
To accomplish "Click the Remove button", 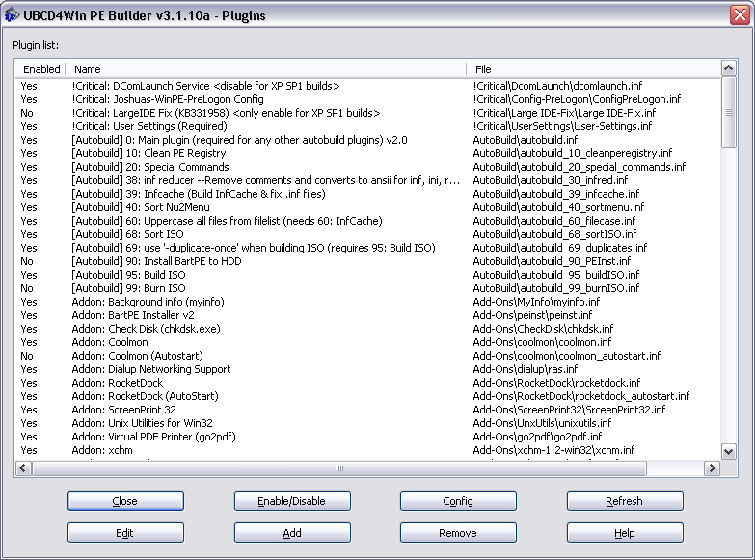I will tap(458, 533).
